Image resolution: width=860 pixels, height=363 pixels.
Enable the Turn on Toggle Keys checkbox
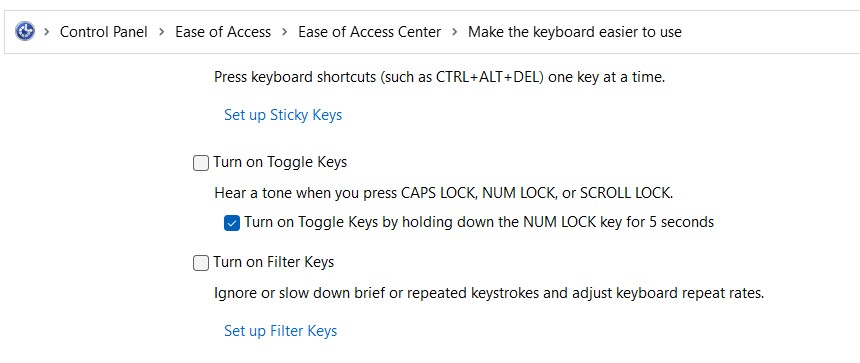201,163
